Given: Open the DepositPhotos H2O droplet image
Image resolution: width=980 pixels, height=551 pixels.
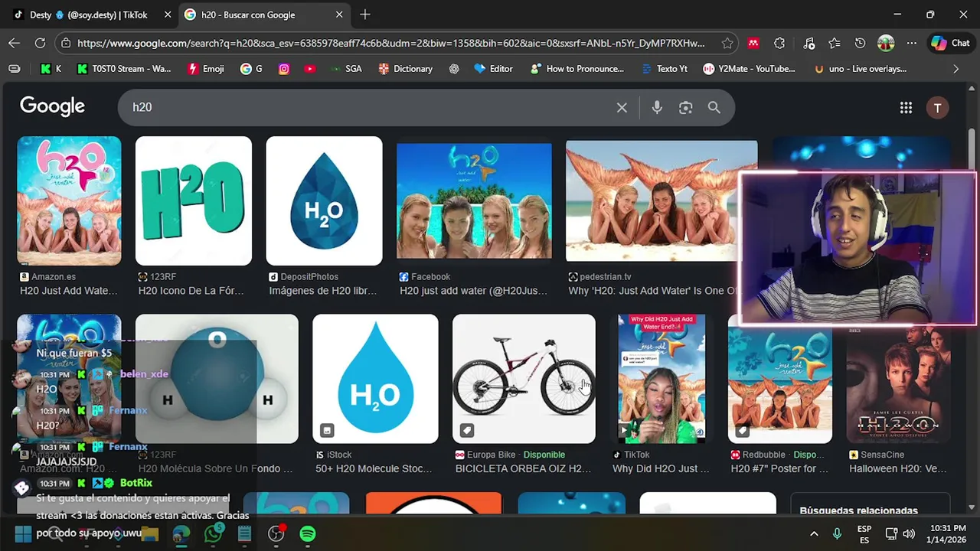Looking at the screenshot, I should 324,201.
